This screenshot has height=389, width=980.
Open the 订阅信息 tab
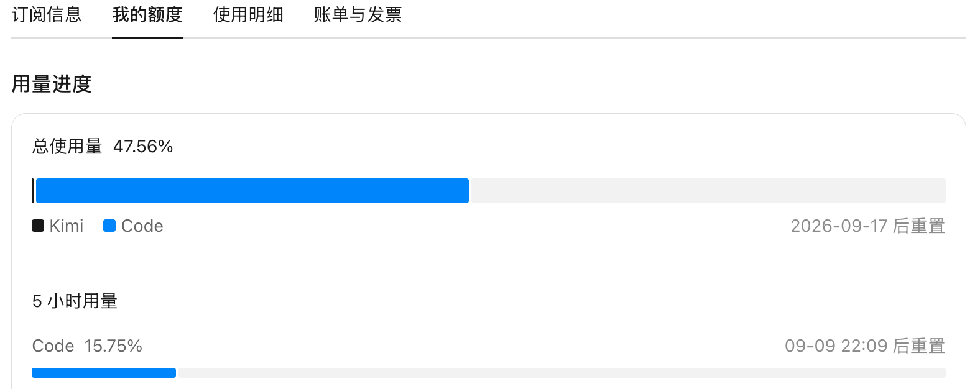[47, 14]
